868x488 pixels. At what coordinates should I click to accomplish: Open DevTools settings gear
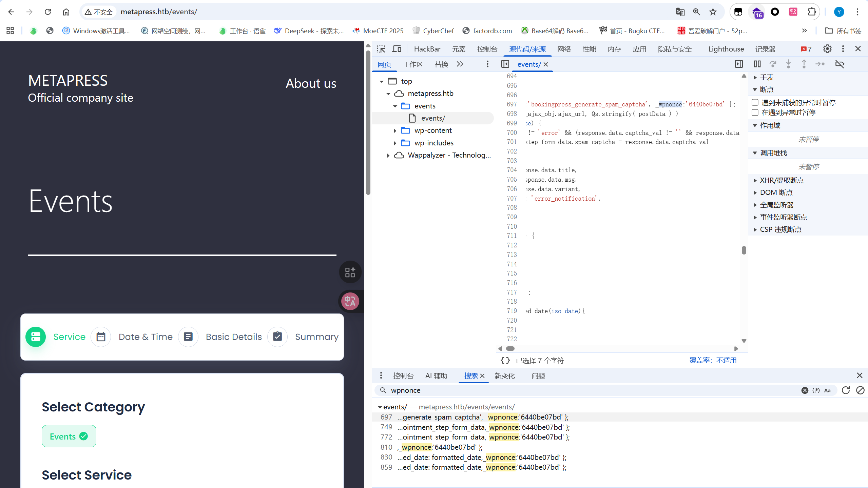click(827, 49)
